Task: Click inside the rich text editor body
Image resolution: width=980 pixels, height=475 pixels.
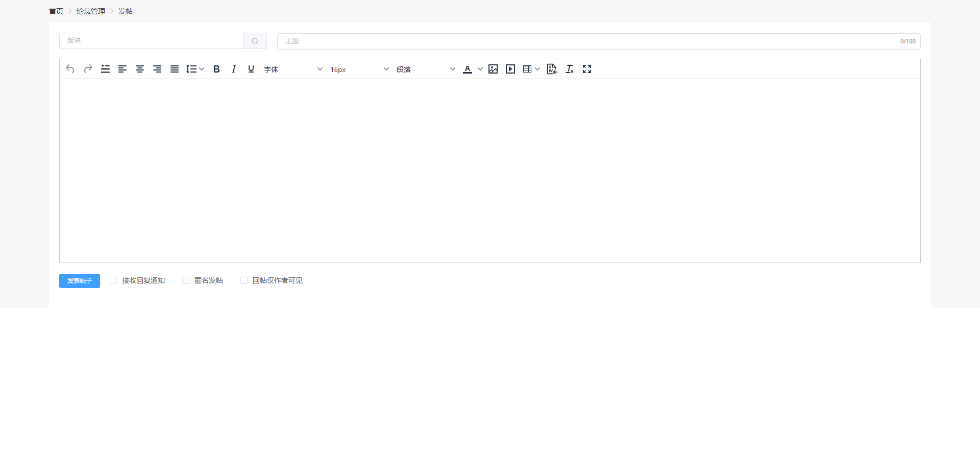Action: point(490,171)
